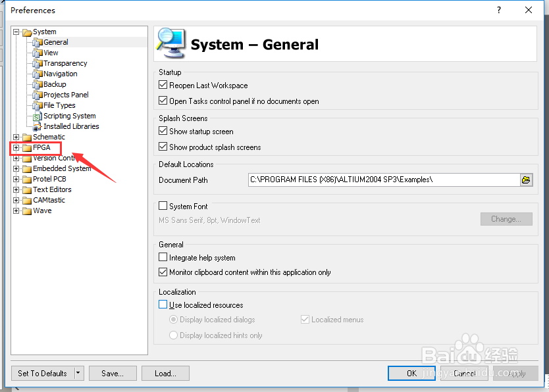Screen dimensions: 549x392
Task: Disable Show startup screen
Action: pyautogui.click(x=163, y=131)
